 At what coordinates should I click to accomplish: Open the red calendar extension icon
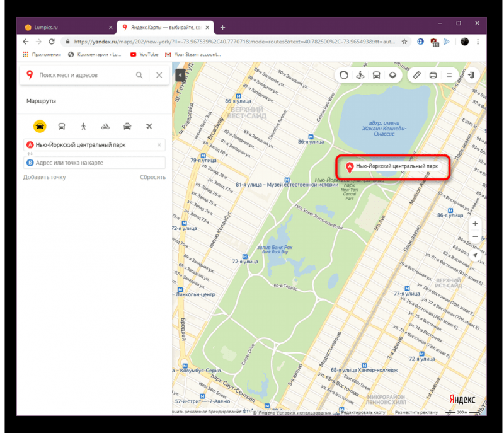click(x=434, y=42)
